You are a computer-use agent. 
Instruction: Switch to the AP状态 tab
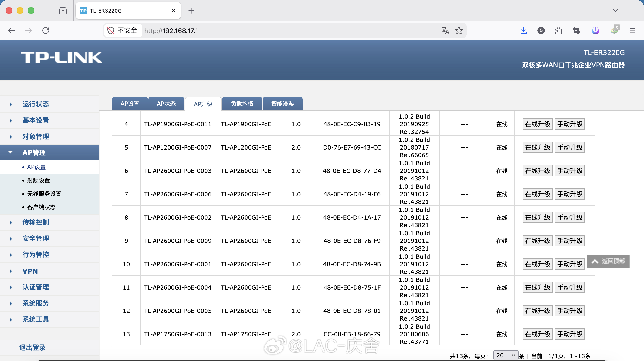[x=166, y=104]
